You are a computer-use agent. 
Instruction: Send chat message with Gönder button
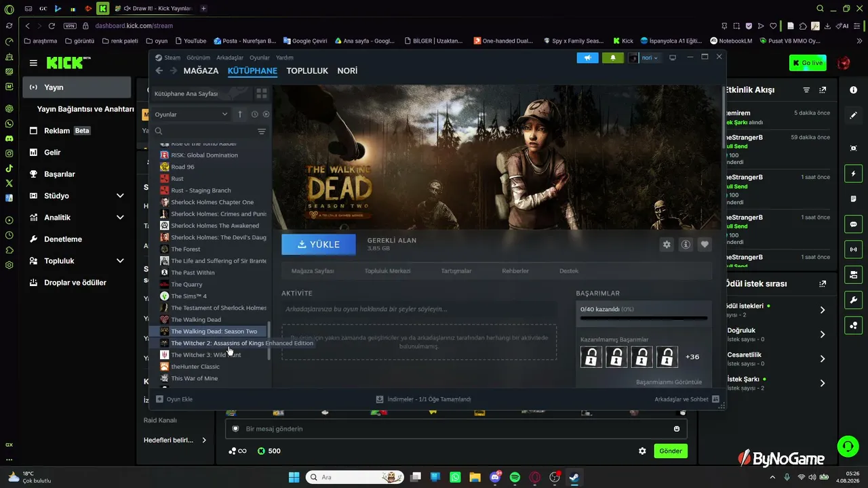click(671, 451)
